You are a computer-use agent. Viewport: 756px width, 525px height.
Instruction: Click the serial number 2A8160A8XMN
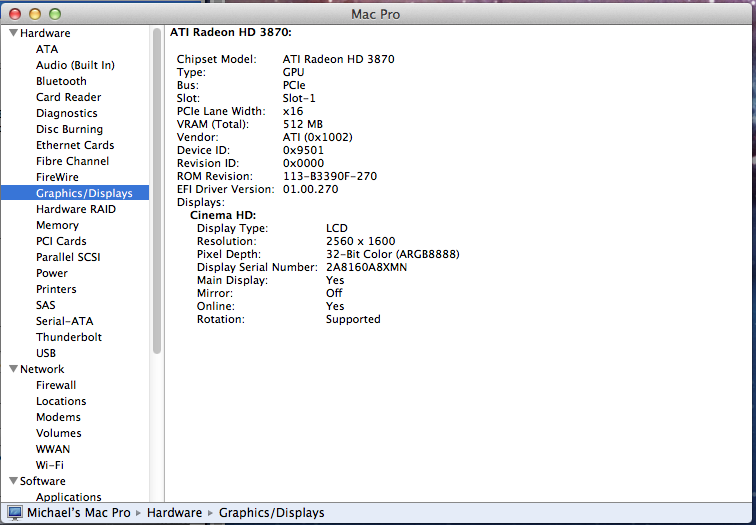[x=366, y=267]
